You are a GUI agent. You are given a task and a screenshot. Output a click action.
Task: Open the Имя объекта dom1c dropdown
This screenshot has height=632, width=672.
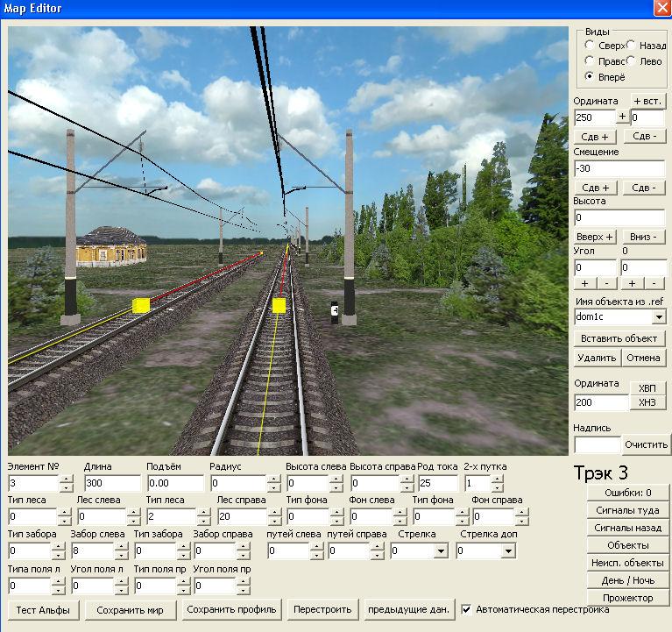pos(658,316)
